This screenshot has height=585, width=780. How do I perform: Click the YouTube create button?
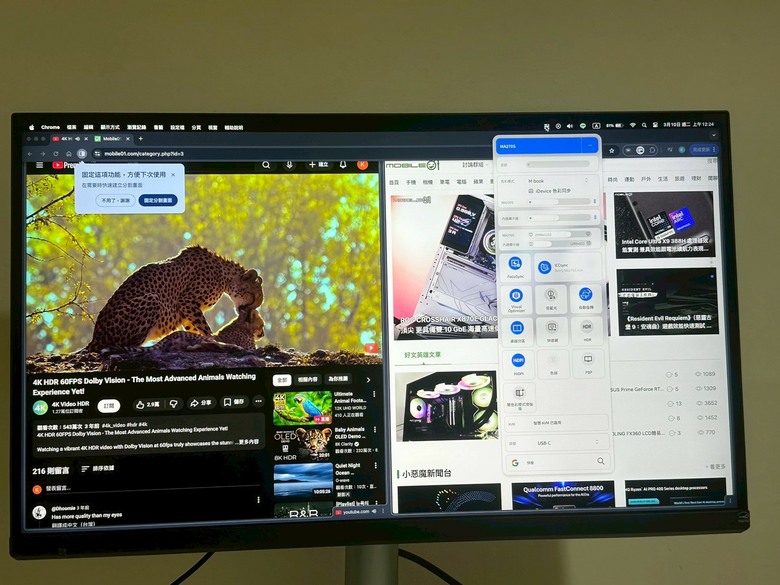318,164
